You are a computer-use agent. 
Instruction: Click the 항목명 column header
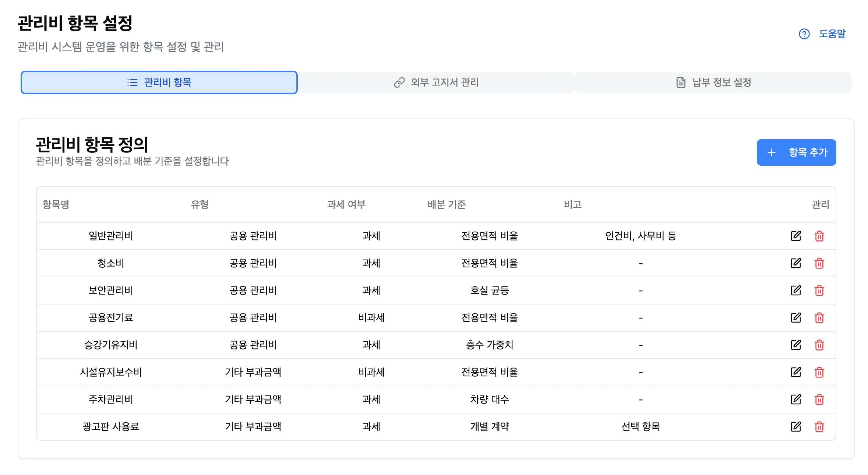coord(56,205)
